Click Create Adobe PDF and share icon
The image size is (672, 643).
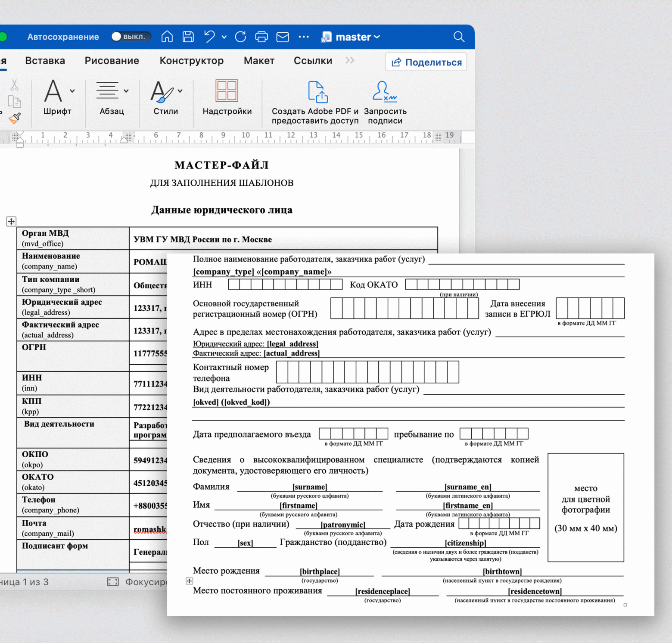coord(317,92)
